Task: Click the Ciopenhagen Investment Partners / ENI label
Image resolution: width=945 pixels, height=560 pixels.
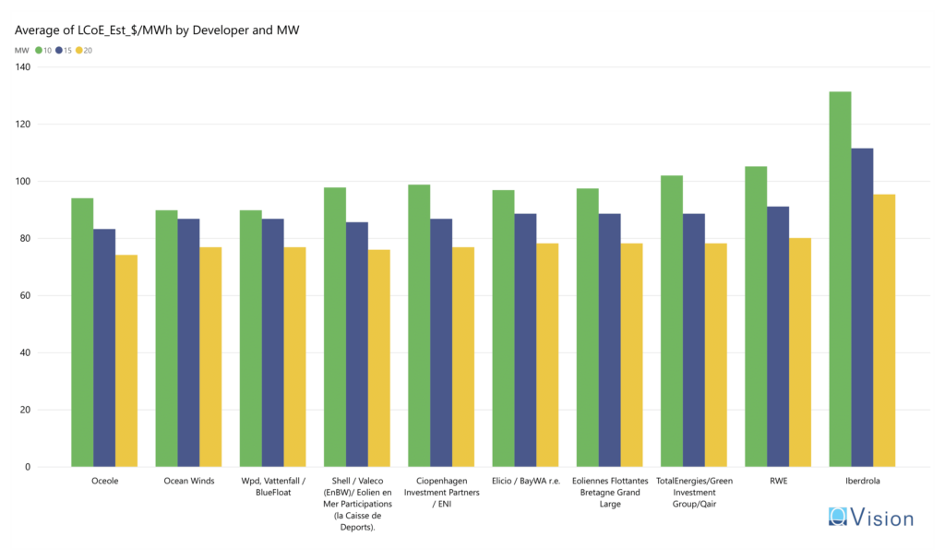Action: (442, 493)
